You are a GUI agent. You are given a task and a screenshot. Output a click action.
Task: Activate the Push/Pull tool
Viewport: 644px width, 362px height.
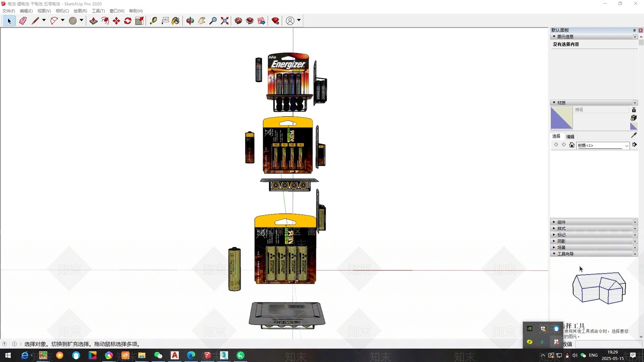pyautogui.click(x=93, y=21)
